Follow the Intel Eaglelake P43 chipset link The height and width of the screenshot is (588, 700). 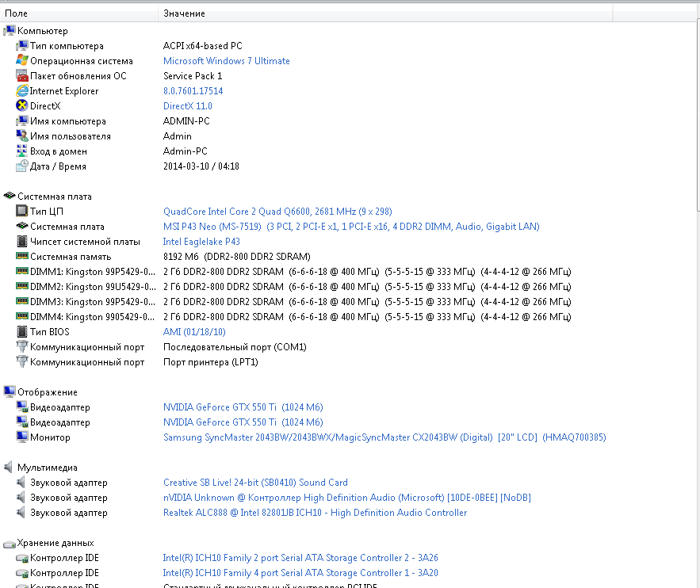click(201, 242)
